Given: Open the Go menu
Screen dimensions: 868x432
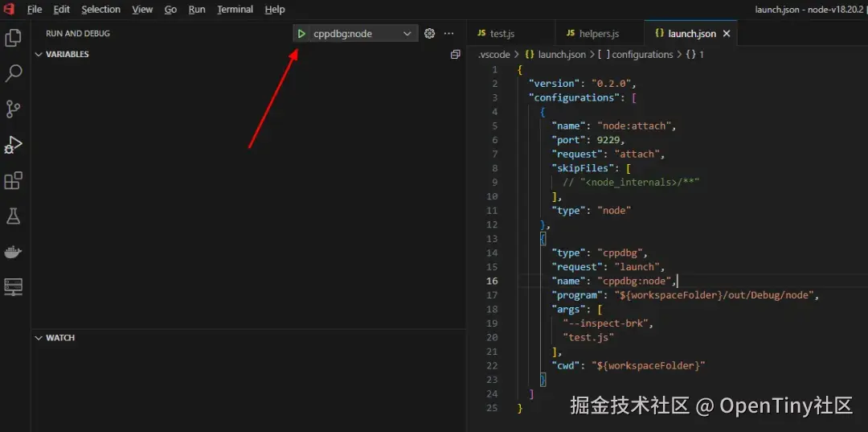Looking at the screenshot, I should pos(170,10).
